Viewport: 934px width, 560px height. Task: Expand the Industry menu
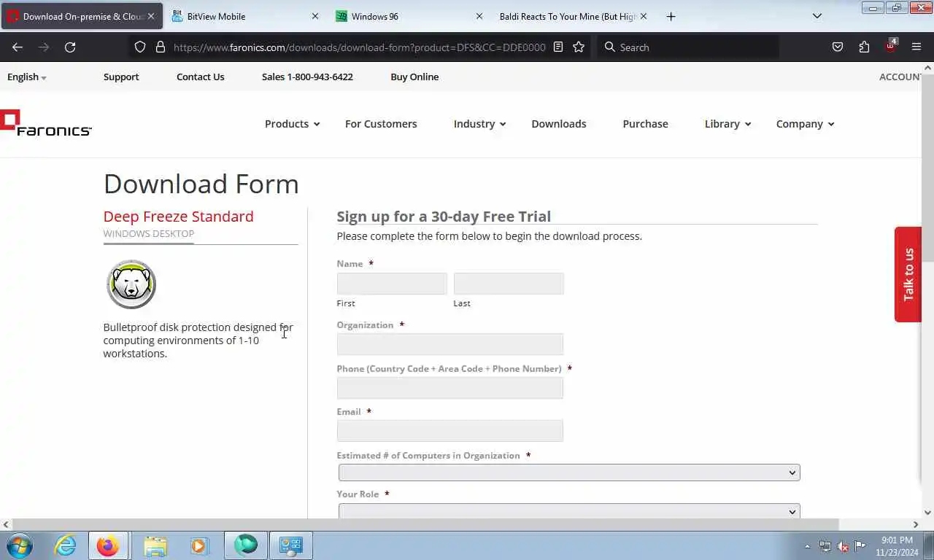(479, 124)
